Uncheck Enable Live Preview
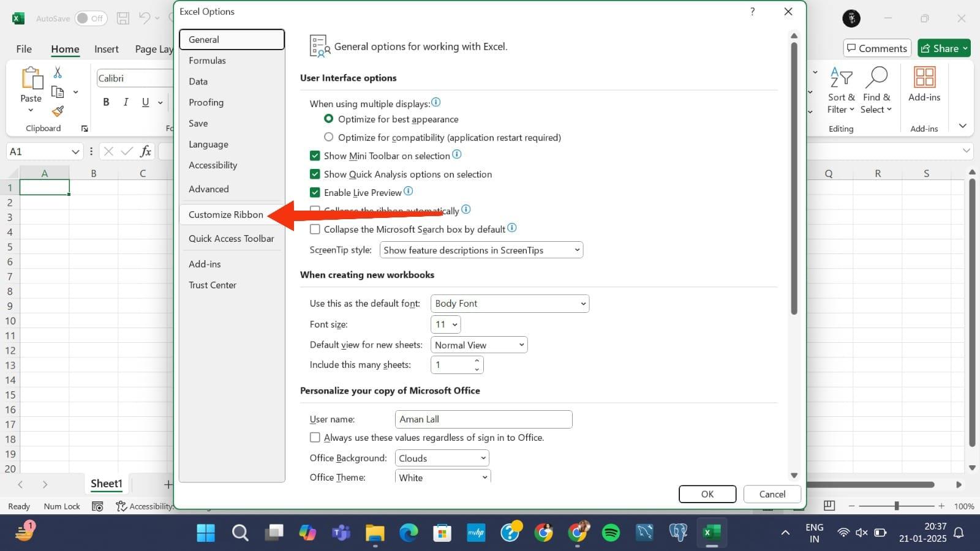980x551 pixels. point(315,192)
